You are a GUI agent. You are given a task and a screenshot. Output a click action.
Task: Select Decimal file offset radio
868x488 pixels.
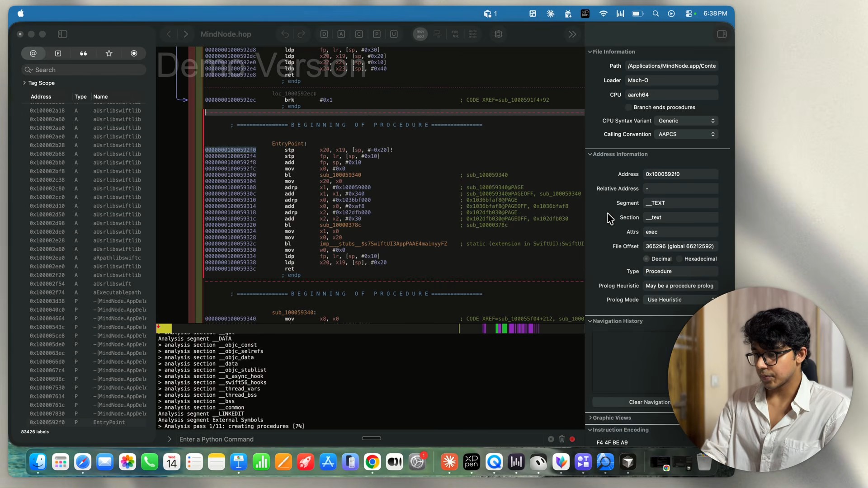coord(646,259)
